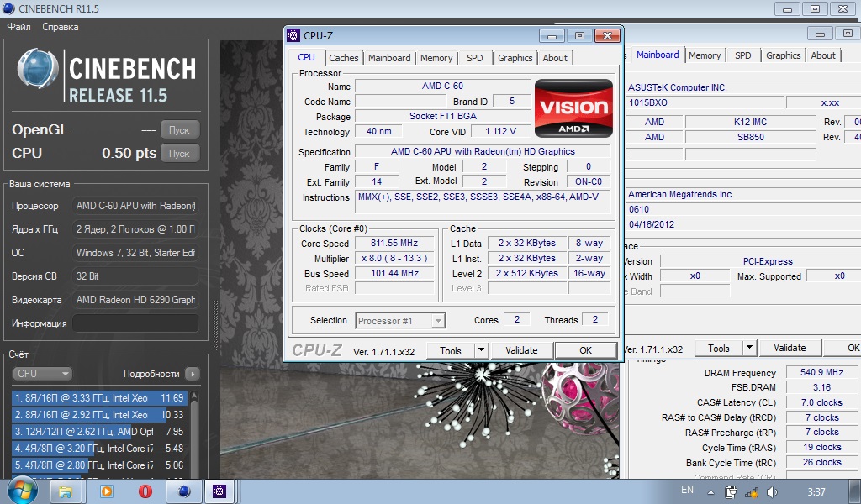Click the DRAM Frequency value 540.9 MHz
The height and width of the screenshot is (504, 861).
(822, 372)
